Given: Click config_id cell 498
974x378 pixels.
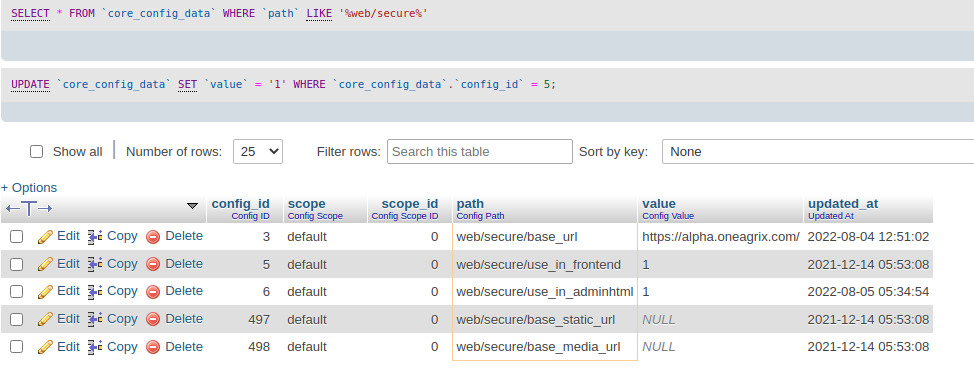Looking at the screenshot, I should coord(259,347).
